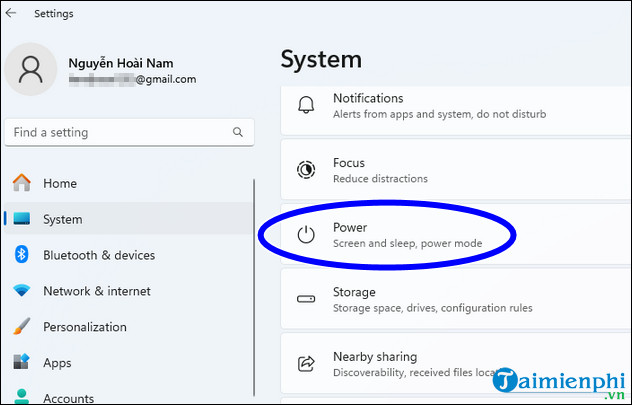
Task: Click the Apps icon in sidebar
Action: coord(22,362)
